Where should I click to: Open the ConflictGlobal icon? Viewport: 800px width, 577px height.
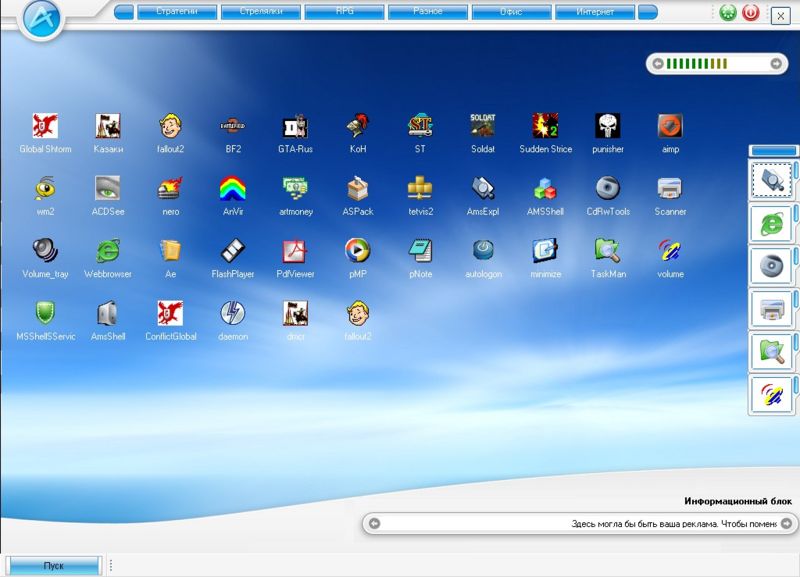pyautogui.click(x=170, y=313)
